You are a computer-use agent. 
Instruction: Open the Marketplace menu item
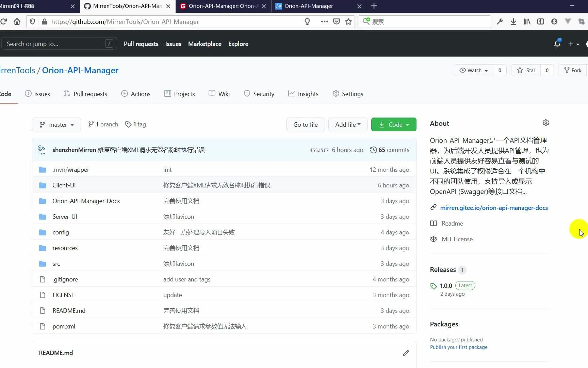[205, 44]
